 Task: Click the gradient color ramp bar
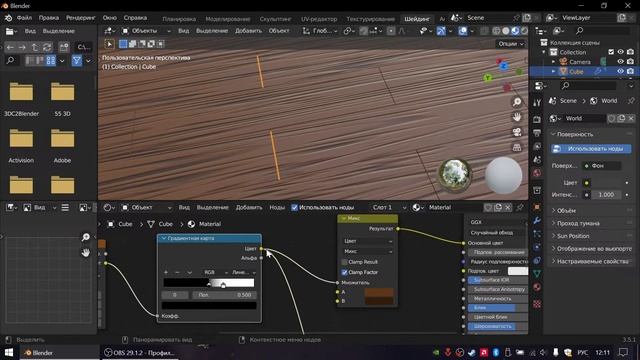209,282
